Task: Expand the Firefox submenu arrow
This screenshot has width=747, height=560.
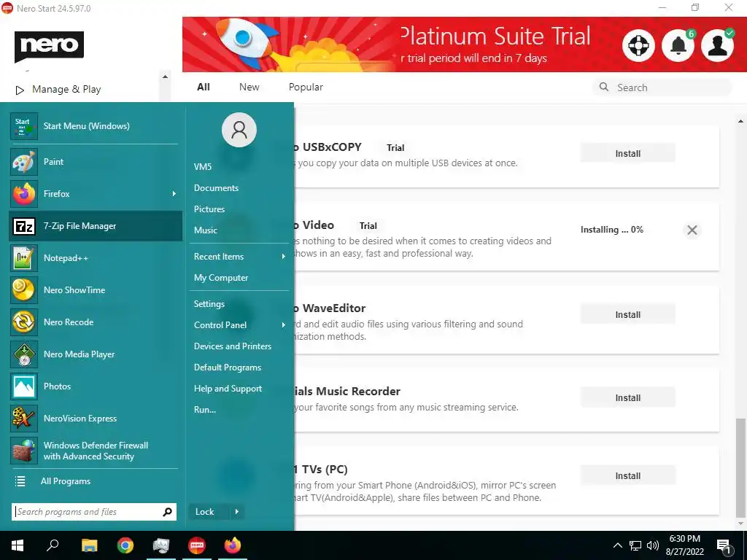Action: (174, 194)
